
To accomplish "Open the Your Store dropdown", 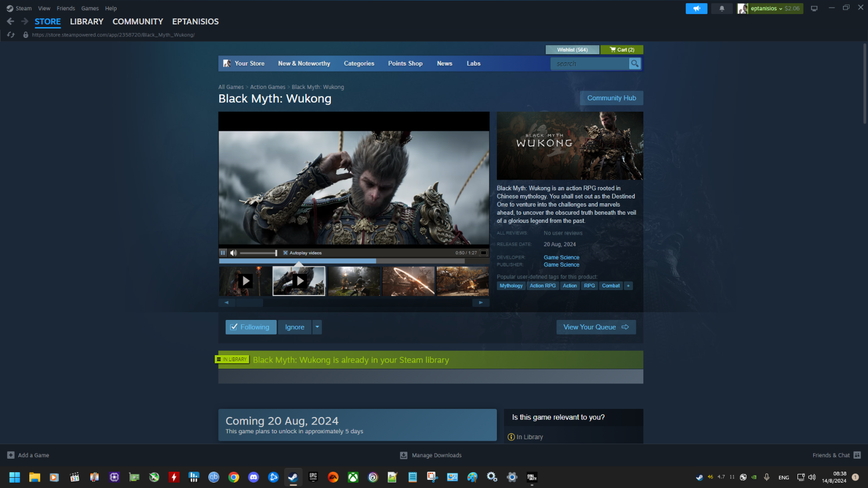I will click(250, 63).
